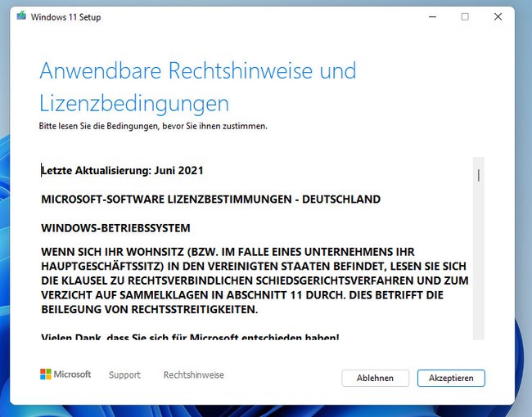The height and width of the screenshot is (417, 532).
Task: Click the "Anwendbare Rechtshinweise und Lizenzbedingungen" heading
Action: 198,87
